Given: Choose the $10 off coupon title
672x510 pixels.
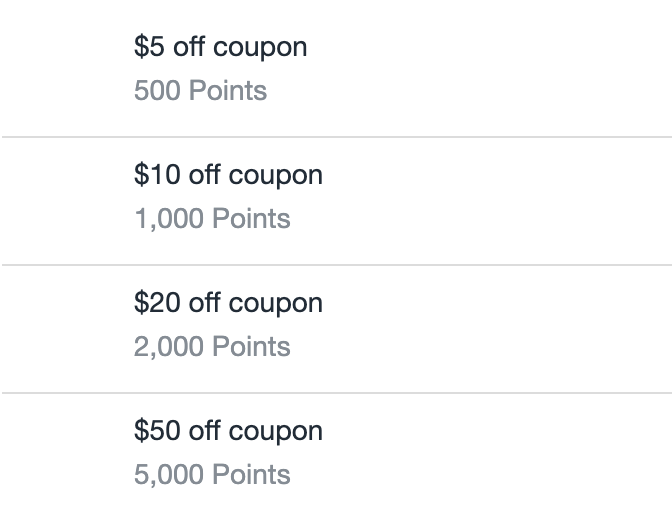Looking at the screenshot, I should (228, 175).
